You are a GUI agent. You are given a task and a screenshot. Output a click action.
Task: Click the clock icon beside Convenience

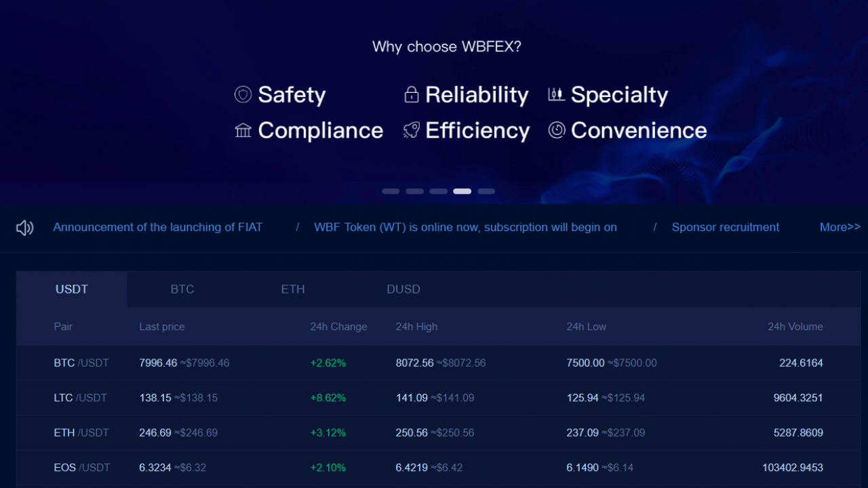pyautogui.click(x=556, y=130)
